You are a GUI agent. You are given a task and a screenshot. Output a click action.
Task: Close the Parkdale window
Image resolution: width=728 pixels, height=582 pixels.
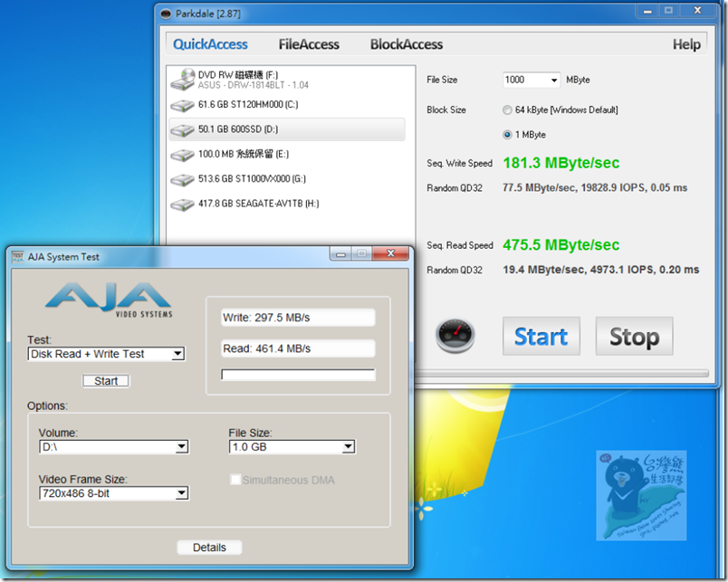click(697, 11)
